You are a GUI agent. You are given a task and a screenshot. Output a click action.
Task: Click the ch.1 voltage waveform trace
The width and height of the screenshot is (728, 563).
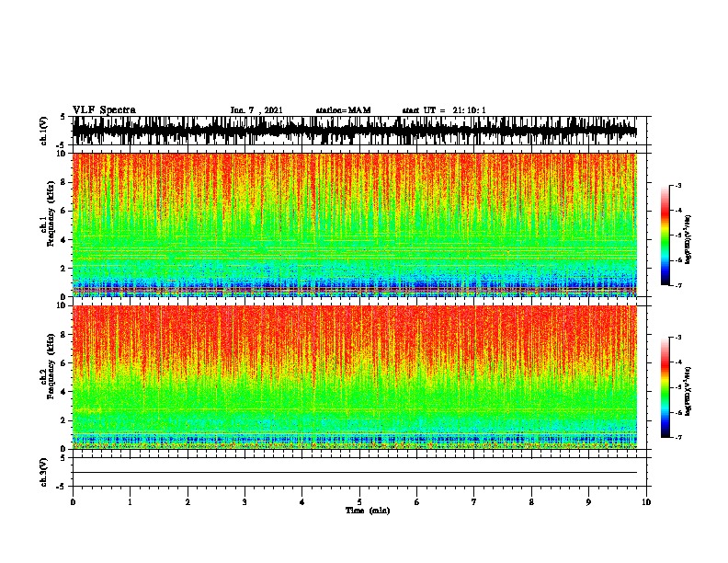(355, 131)
